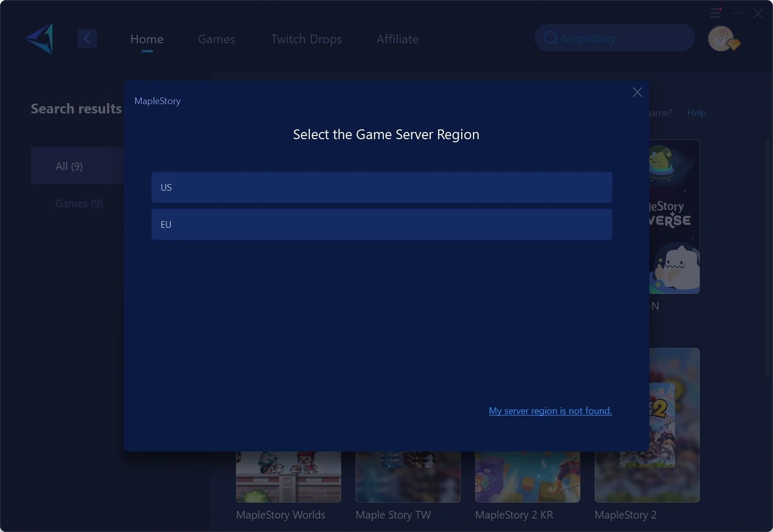Viewport: 773px width, 532px height.
Task: Minimize the application window
Action: click(737, 13)
